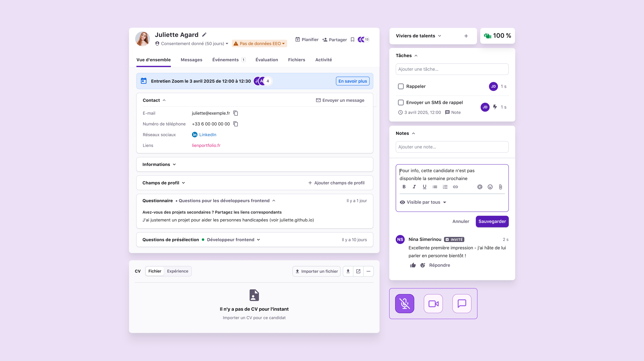Copy the phone number +33 6 00 00 00 00
This screenshot has height=361, width=644.
click(236, 124)
